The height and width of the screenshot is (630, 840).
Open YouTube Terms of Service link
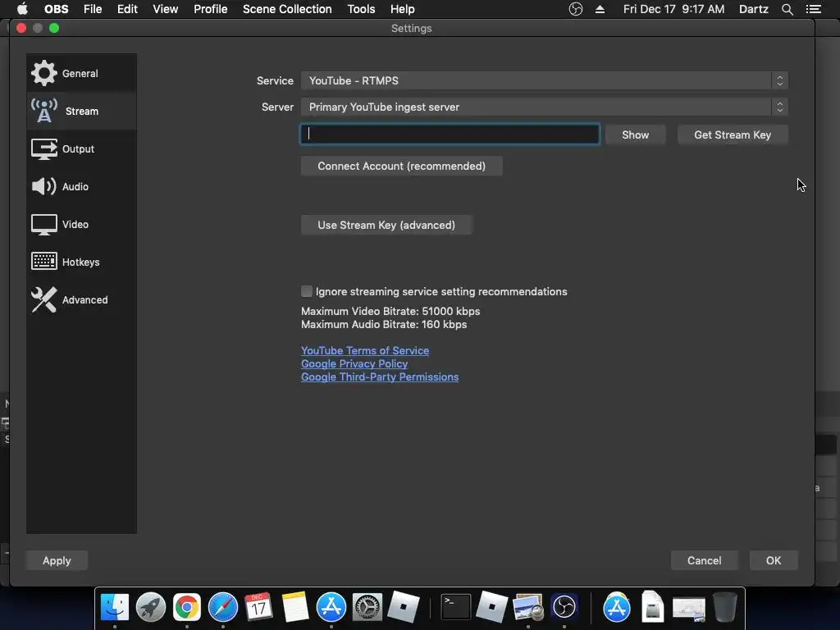point(365,350)
